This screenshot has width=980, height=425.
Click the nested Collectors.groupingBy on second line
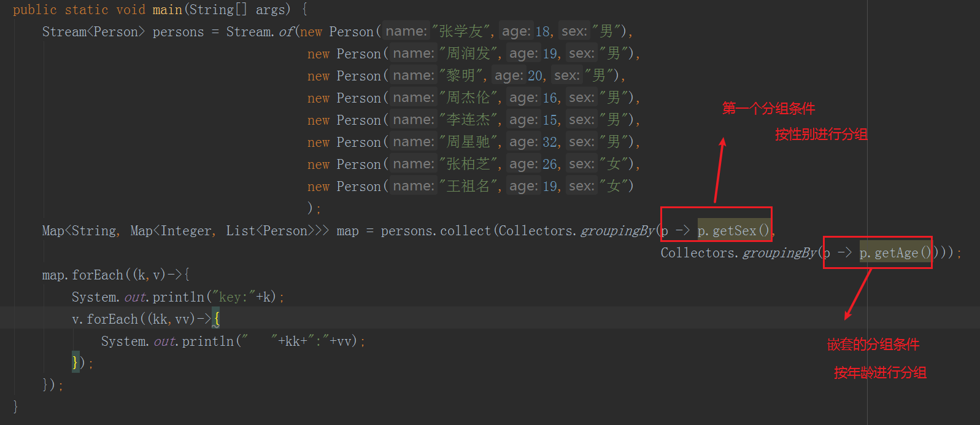(x=739, y=253)
